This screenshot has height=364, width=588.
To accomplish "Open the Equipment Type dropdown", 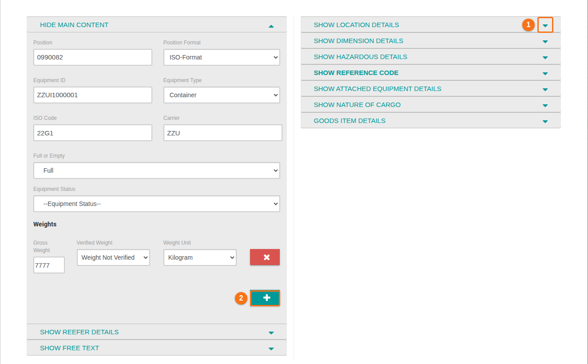I will 222,95.
